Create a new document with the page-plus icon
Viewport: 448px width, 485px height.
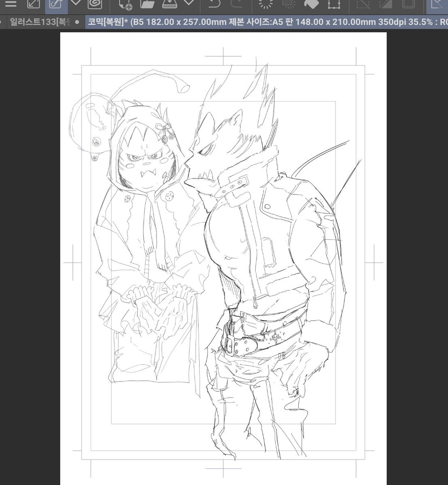point(125,4)
